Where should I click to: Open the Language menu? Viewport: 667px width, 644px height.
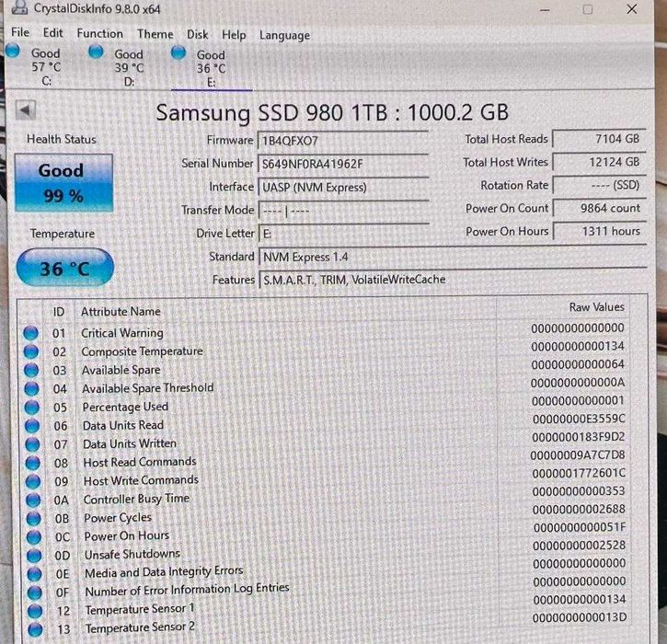point(284,35)
